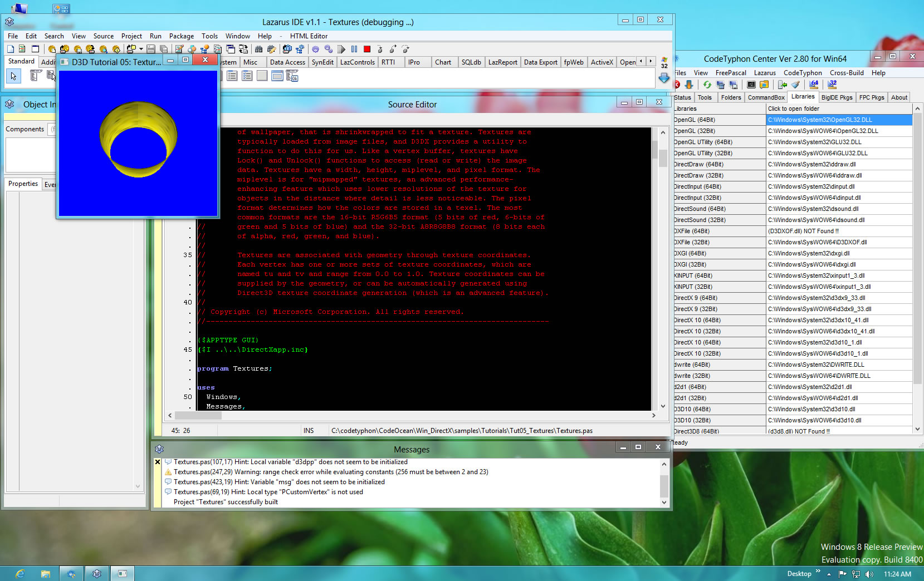This screenshot has height=581, width=924.
Task: Select the OpenGL32.DLL System32 library path row
Action: (839, 120)
